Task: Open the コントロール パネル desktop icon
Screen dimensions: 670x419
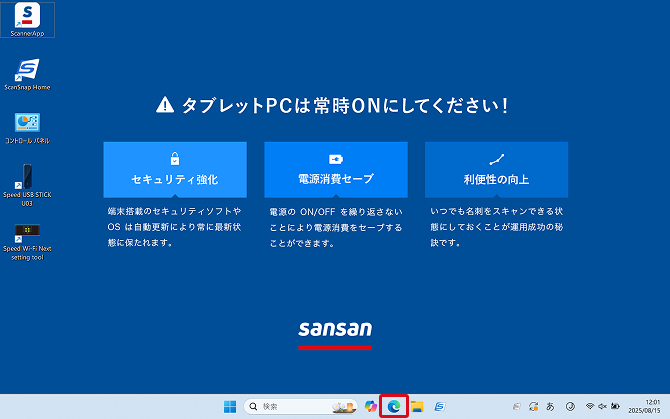Action: coord(27,128)
